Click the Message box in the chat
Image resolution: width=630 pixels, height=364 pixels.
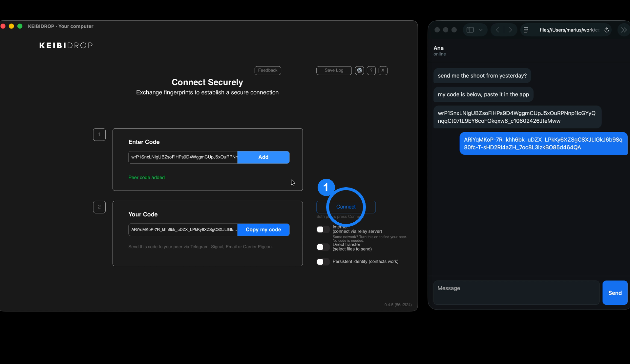point(516,293)
